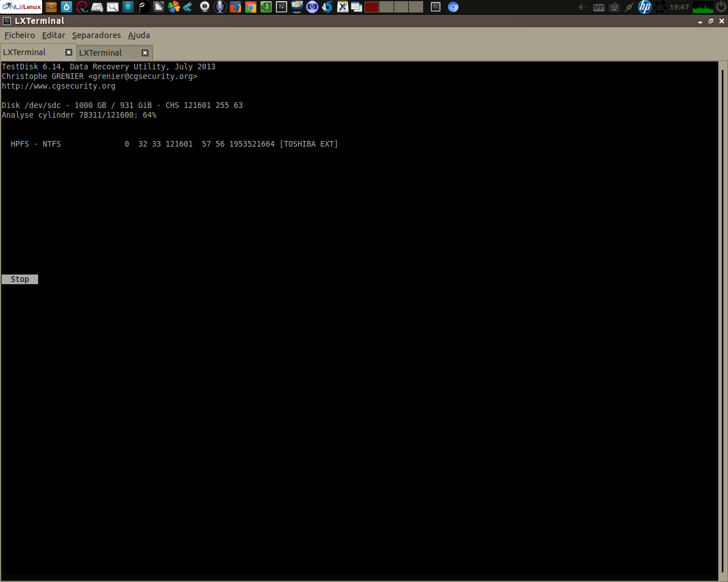Viewport: 728px width, 582px height.
Task: Launch terminal from the panel launcher
Action: (282, 7)
